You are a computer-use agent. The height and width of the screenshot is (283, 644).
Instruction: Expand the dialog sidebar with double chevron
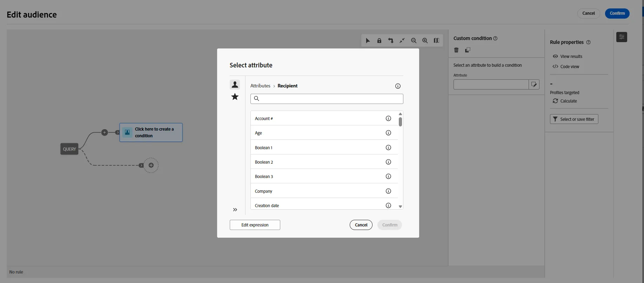[x=235, y=210]
